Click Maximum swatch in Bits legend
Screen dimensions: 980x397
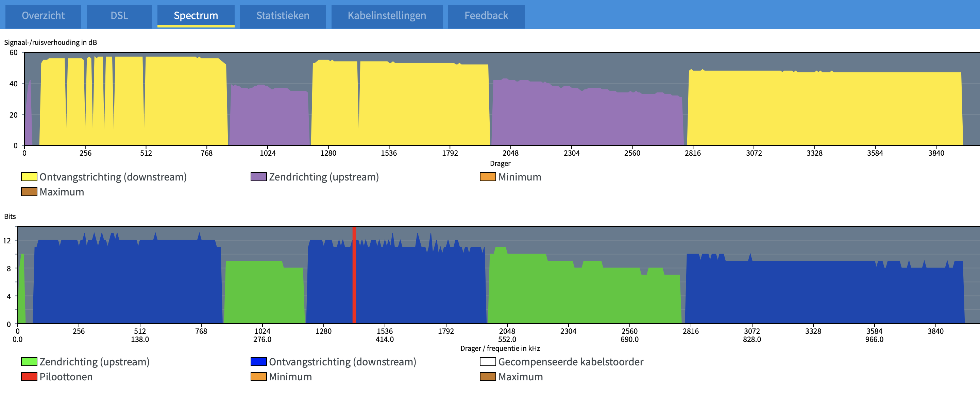point(488,377)
